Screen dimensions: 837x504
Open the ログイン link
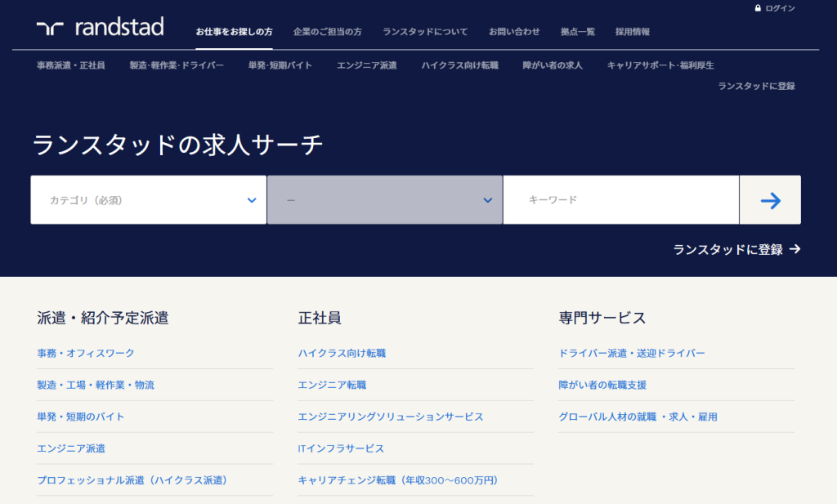(780, 8)
